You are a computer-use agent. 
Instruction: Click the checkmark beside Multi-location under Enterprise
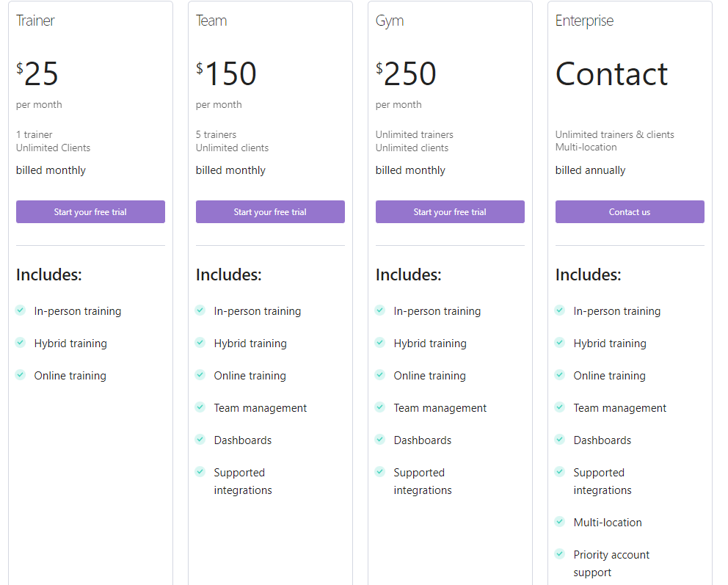(559, 522)
